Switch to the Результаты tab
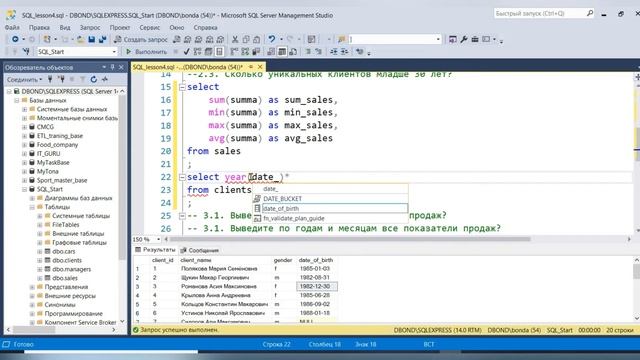The height and width of the screenshot is (360, 640). (x=155, y=250)
